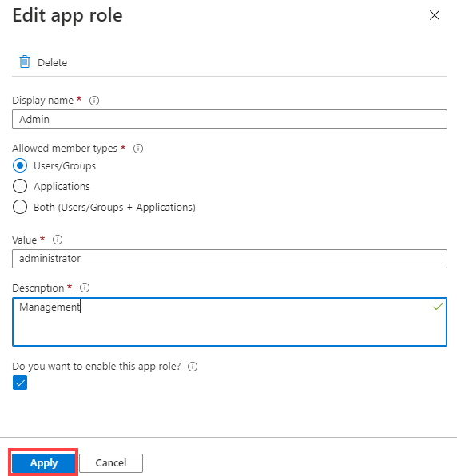Click inside the Description text area
Image resolution: width=457 pixels, height=476 pixels.
tap(229, 322)
